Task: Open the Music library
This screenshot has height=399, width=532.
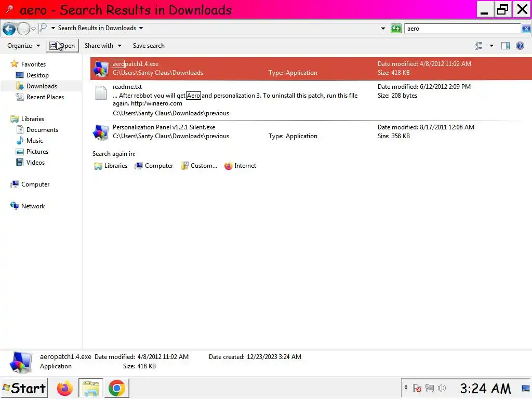Action: pyautogui.click(x=35, y=140)
